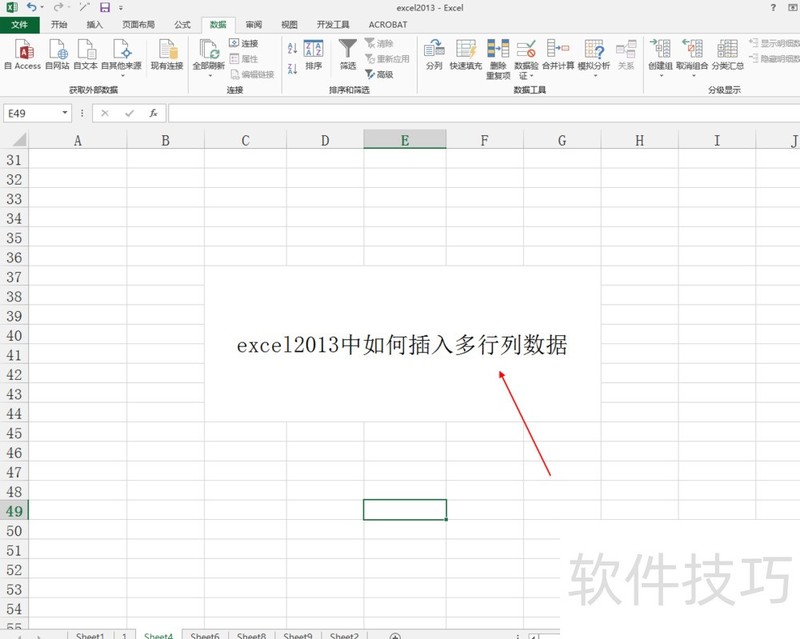Switch to Page Layout (页面布局) tab
This screenshot has height=639, width=800.
click(x=138, y=24)
